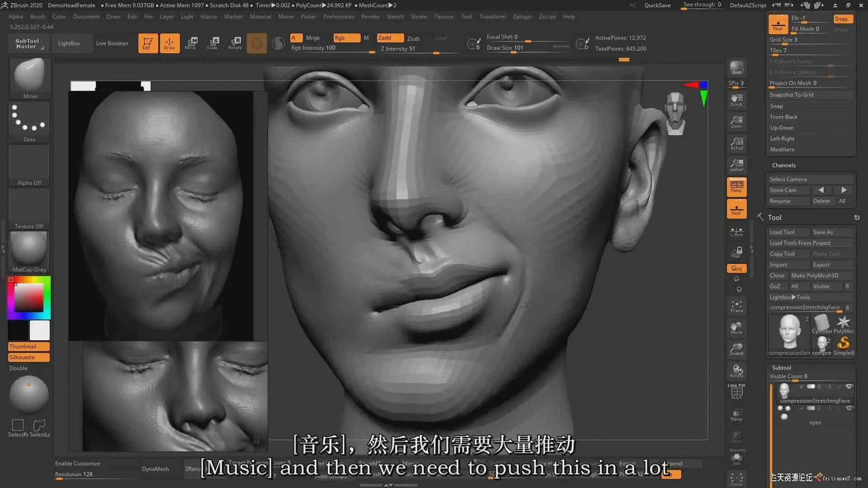The height and width of the screenshot is (488, 868).
Task: Toggle Persp perspective mode
Action: point(736,186)
